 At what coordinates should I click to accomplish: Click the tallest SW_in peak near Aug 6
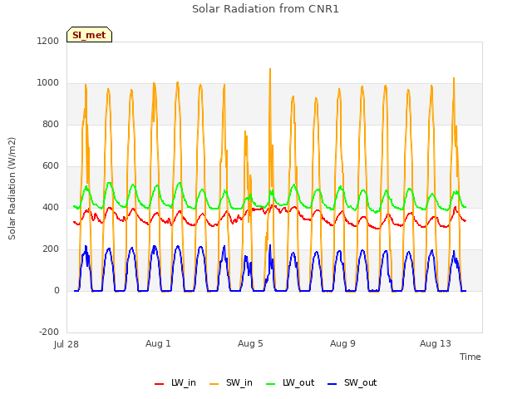[270, 70]
